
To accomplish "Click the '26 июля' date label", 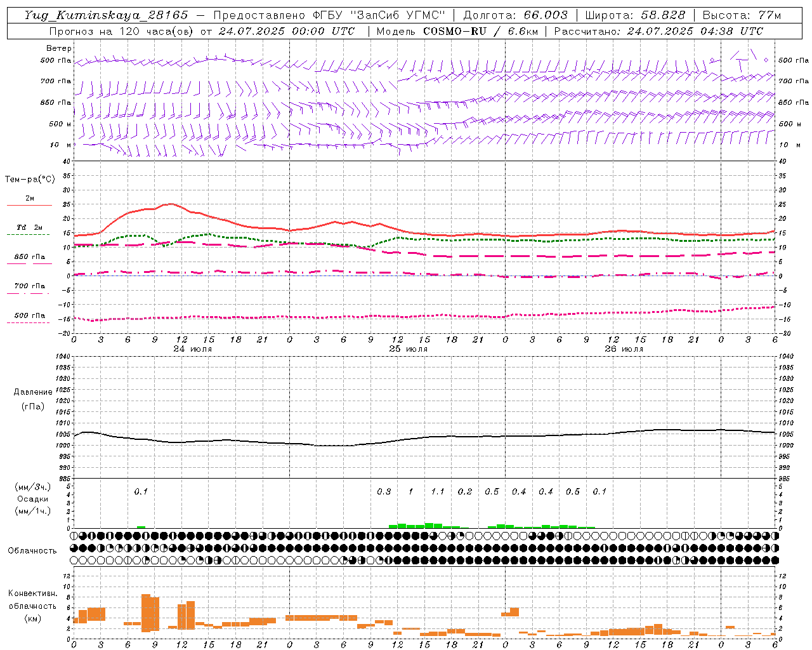I will [624, 349].
